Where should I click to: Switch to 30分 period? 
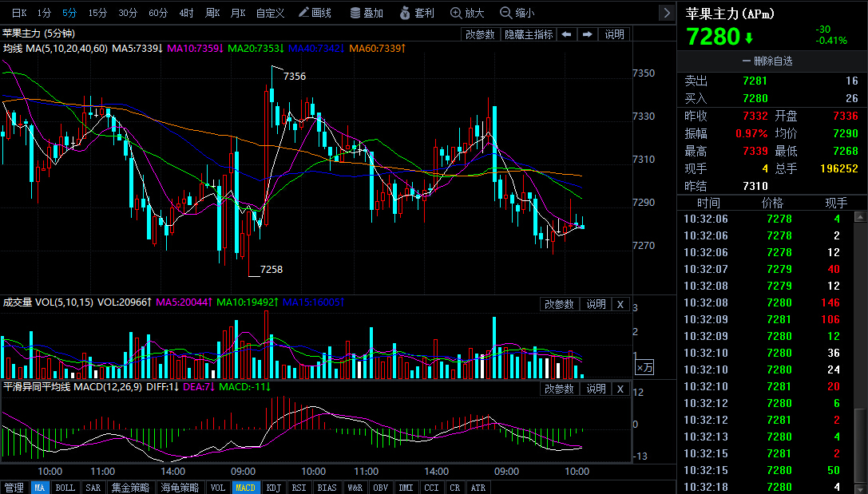click(x=128, y=13)
